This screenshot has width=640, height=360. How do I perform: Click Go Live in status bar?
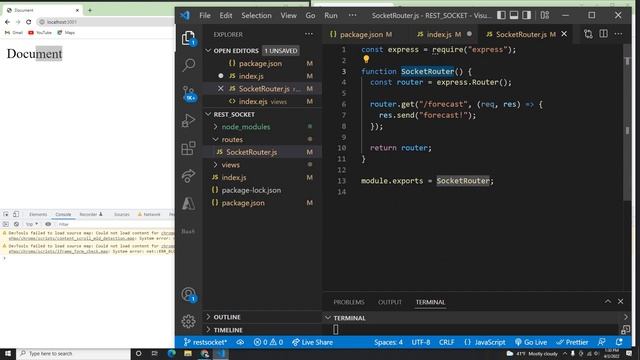coord(531,342)
